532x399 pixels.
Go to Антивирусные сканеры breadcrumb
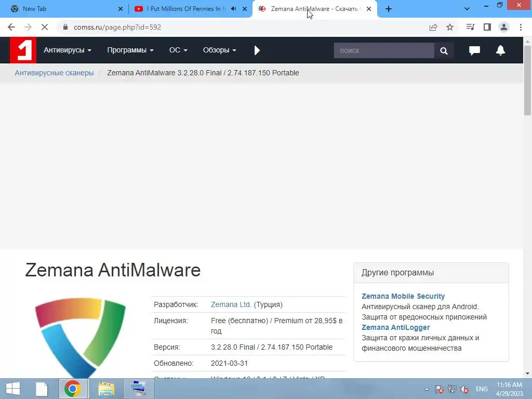[x=54, y=73]
